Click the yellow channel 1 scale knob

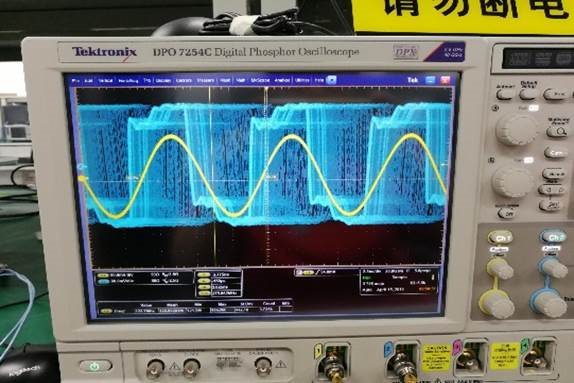click(x=497, y=304)
